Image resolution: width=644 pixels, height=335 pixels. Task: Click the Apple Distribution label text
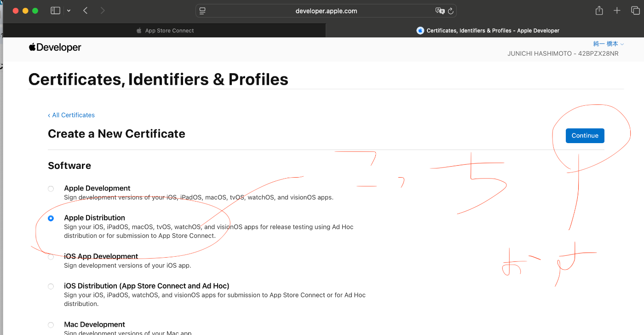[94, 218]
